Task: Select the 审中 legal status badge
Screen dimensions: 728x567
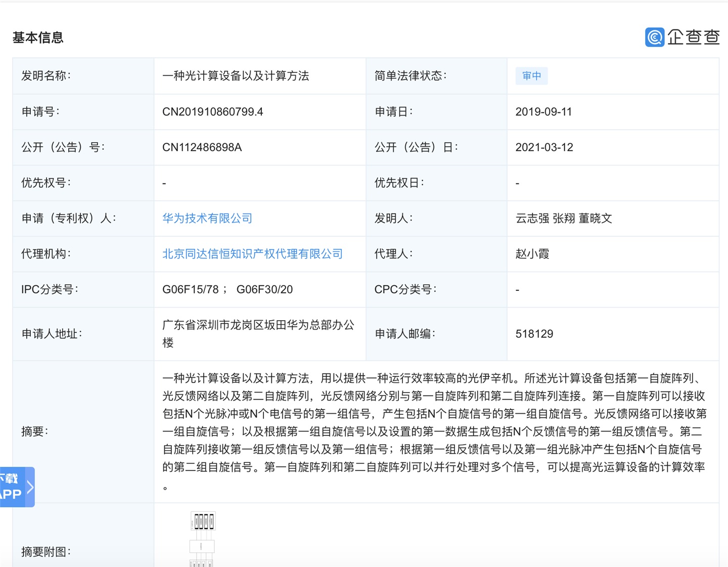Action: tap(531, 76)
